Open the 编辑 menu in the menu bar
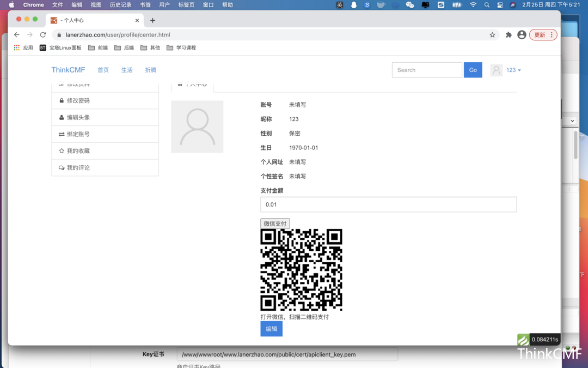Image resolution: width=588 pixels, height=368 pixels. [x=77, y=5]
